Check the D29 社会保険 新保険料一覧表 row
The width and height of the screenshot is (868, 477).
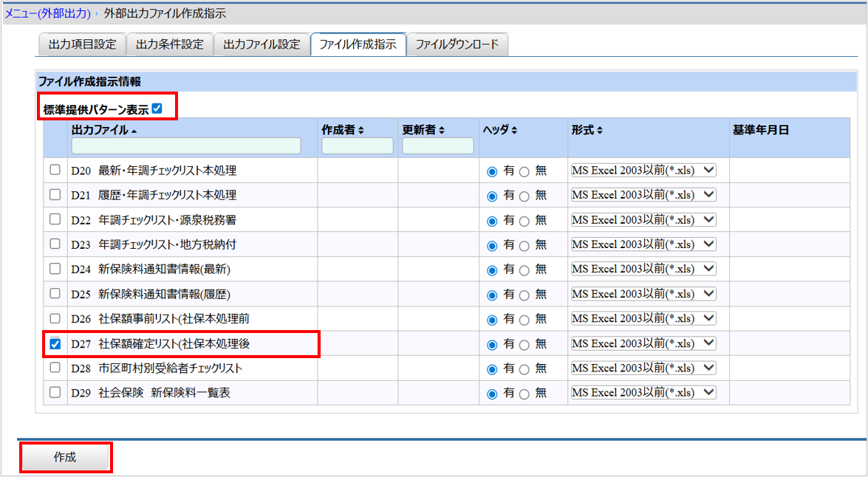[55, 392]
